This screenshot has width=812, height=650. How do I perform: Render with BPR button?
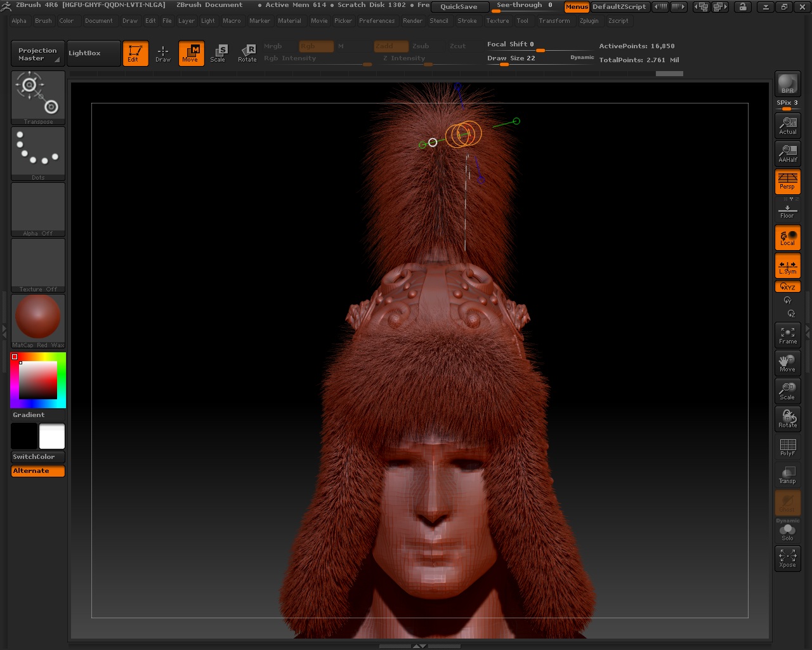(787, 84)
